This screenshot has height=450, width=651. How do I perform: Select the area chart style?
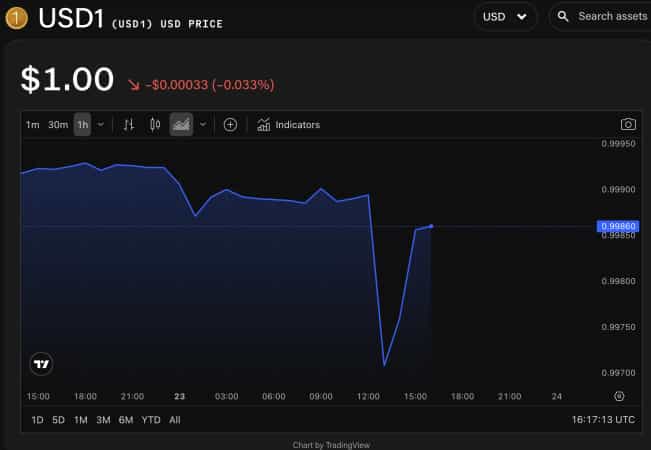(x=181, y=124)
